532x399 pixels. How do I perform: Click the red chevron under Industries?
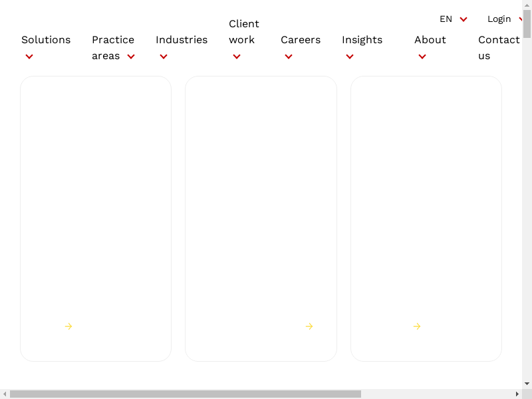(164, 57)
